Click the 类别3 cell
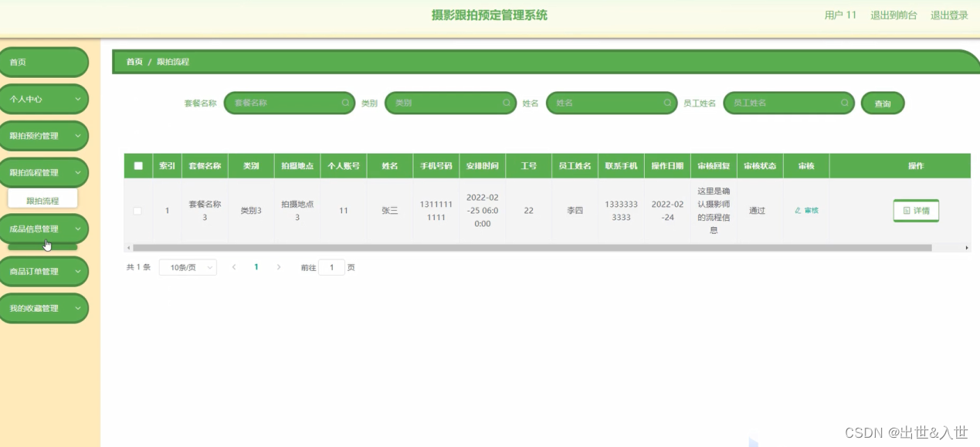This screenshot has height=447, width=980. coord(251,211)
